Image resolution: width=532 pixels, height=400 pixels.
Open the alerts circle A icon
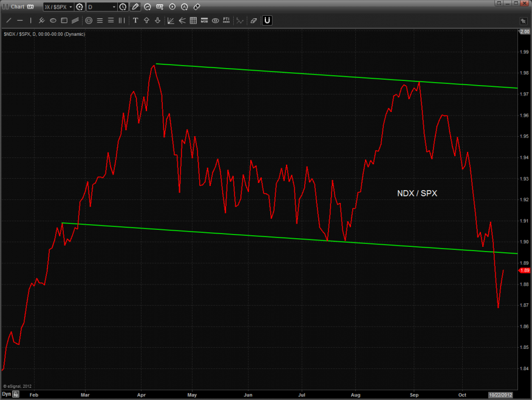pyautogui.click(x=184, y=7)
